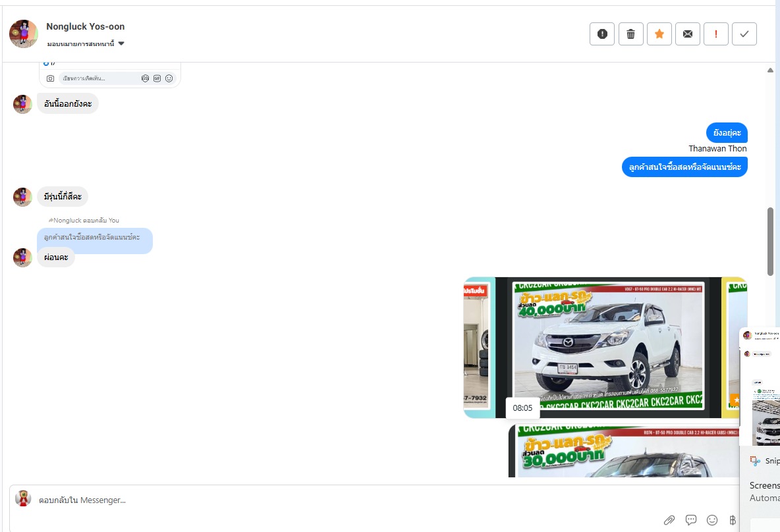780x532 pixels.
Task: Open dark pickup 30,000 discount image
Action: coord(625,450)
